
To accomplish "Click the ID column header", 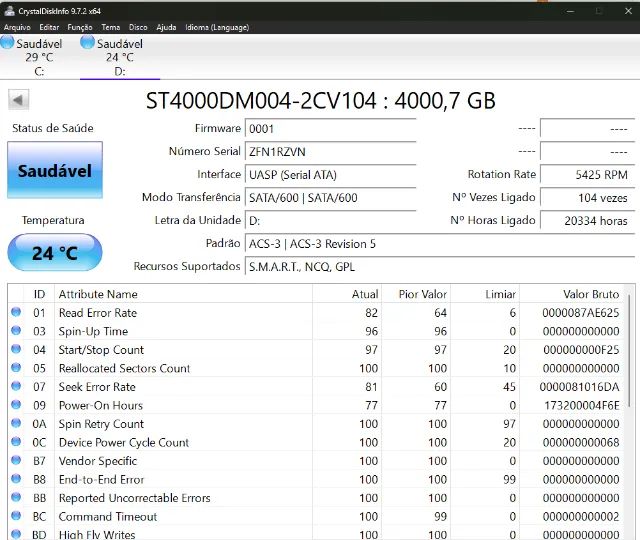I will tap(39, 294).
